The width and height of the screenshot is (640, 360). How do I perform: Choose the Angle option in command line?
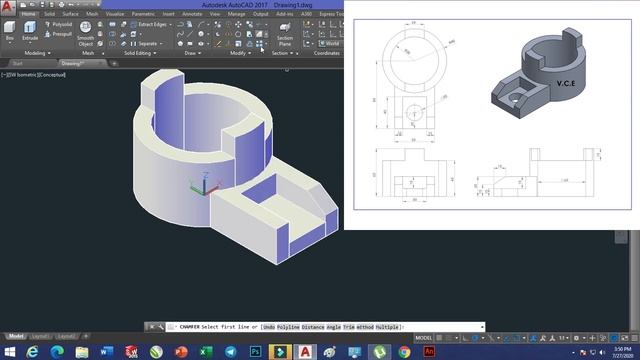pyautogui.click(x=333, y=327)
